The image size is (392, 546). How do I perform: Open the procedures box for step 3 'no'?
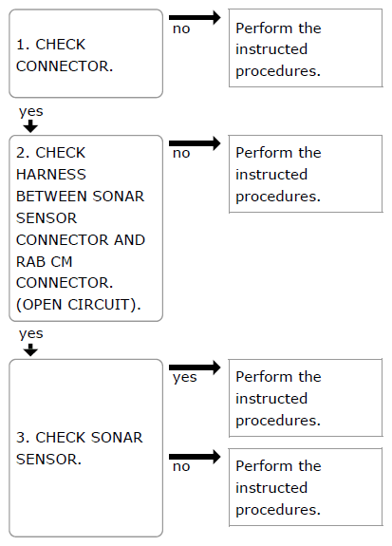[x=306, y=487]
